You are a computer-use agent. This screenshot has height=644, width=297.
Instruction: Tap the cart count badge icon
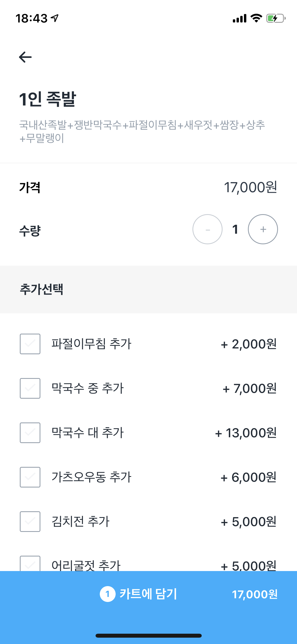click(x=107, y=594)
